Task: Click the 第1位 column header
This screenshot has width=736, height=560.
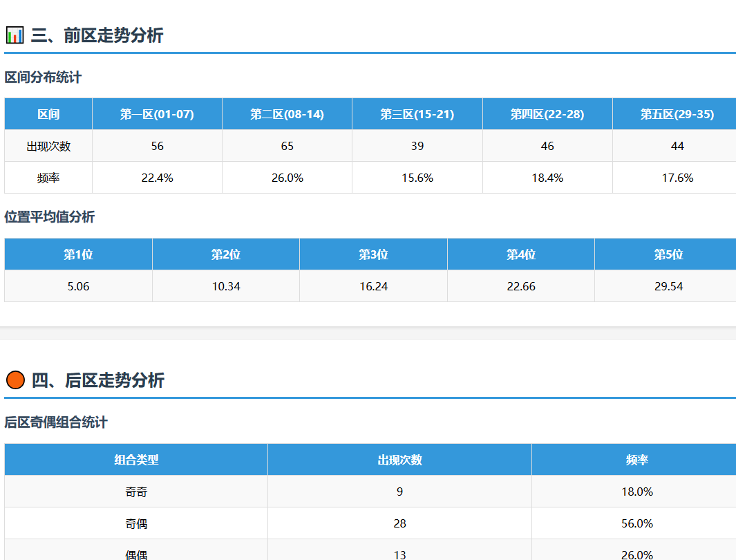Action: point(78,254)
